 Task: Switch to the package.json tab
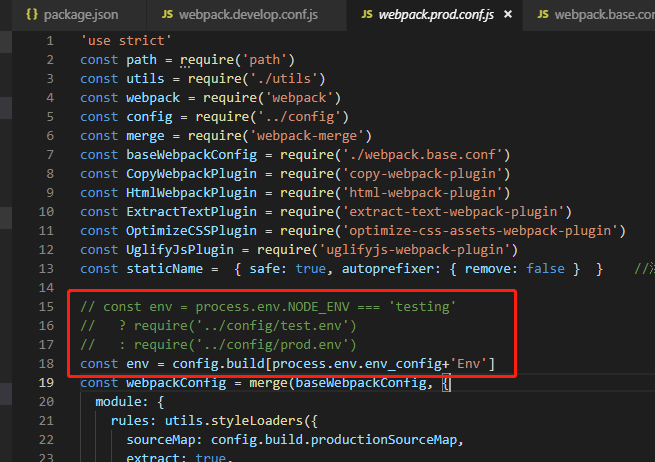pyautogui.click(x=72, y=15)
